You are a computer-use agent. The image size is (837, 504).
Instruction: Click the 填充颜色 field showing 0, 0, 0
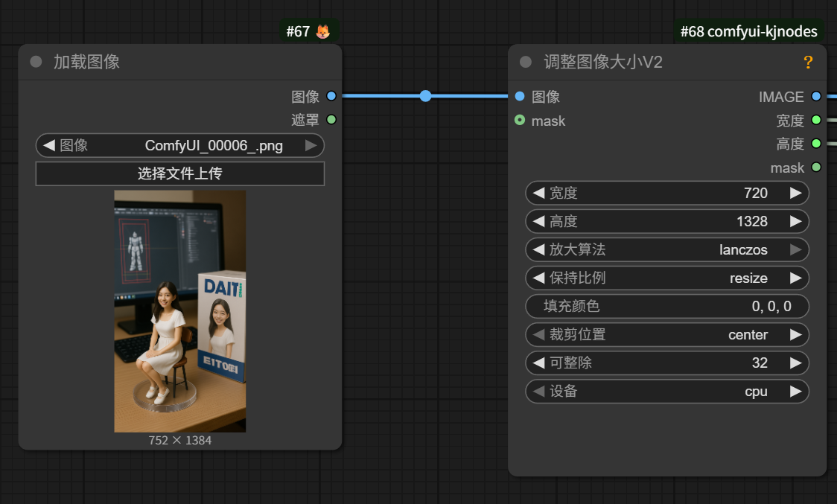click(667, 306)
